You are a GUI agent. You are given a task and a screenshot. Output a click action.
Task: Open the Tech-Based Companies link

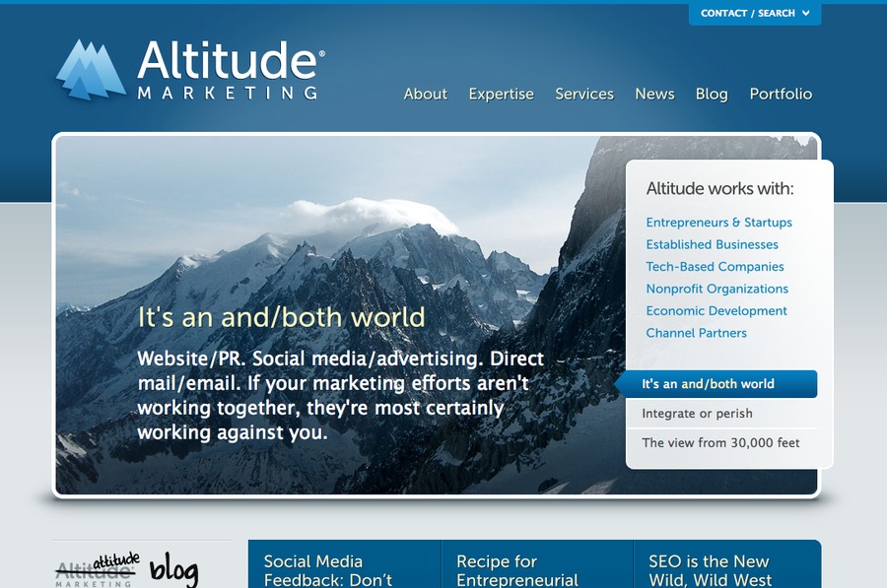tap(716, 266)
